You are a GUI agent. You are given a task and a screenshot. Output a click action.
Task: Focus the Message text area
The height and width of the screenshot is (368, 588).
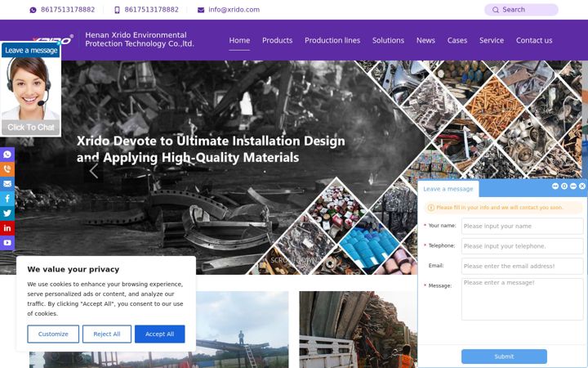523,299
